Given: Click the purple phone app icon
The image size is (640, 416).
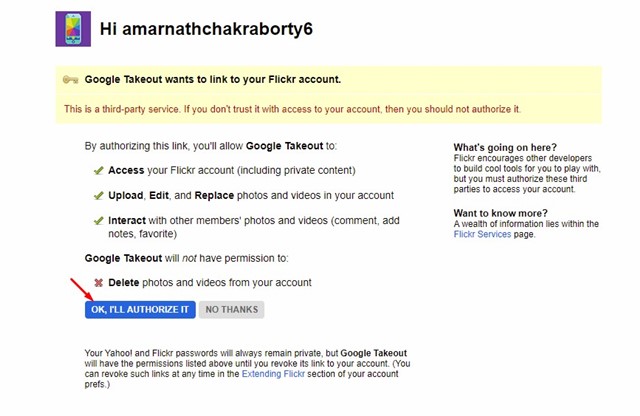Looking at the screenshot, I should tap(73, 29).
